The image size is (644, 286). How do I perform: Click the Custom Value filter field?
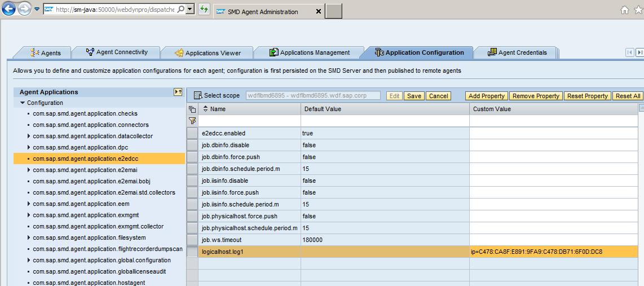(554, 120)
